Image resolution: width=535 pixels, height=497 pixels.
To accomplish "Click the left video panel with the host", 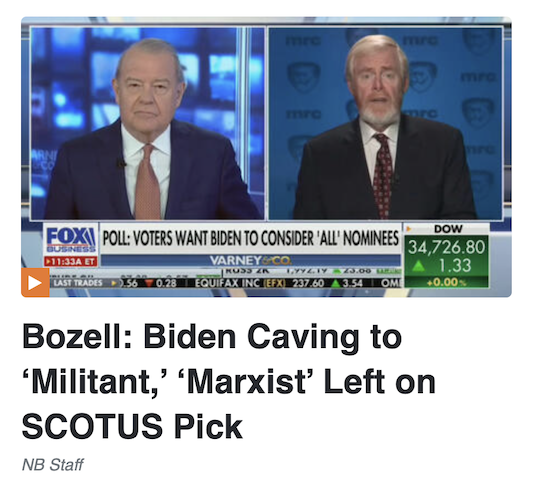I will (147, 124).
